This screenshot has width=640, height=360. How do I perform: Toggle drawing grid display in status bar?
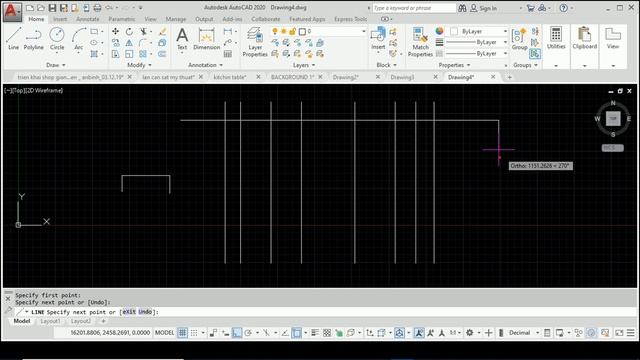[182, 333]
